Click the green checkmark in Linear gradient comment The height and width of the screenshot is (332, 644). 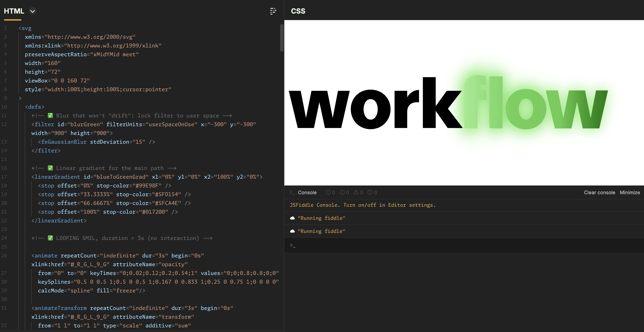[x=50, y=168]
